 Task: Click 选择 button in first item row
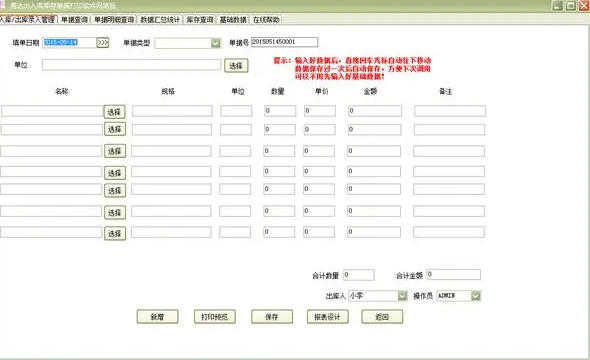tap(114, 112)
